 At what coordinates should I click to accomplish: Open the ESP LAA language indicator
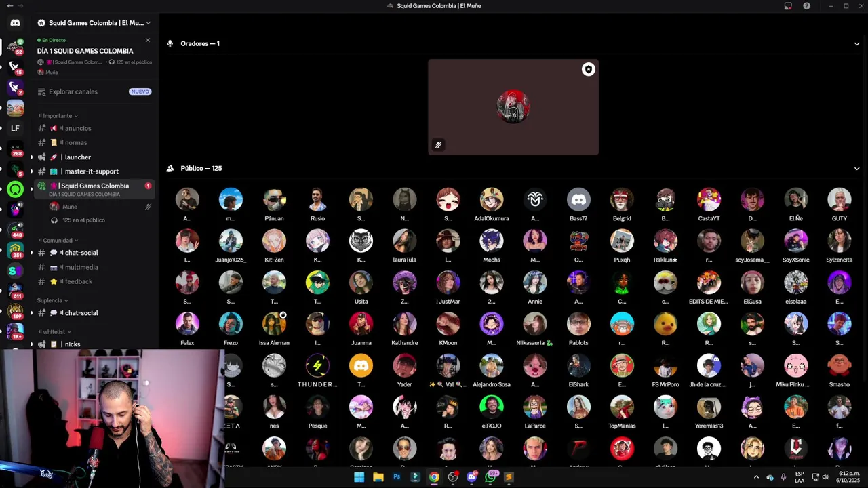800,477
